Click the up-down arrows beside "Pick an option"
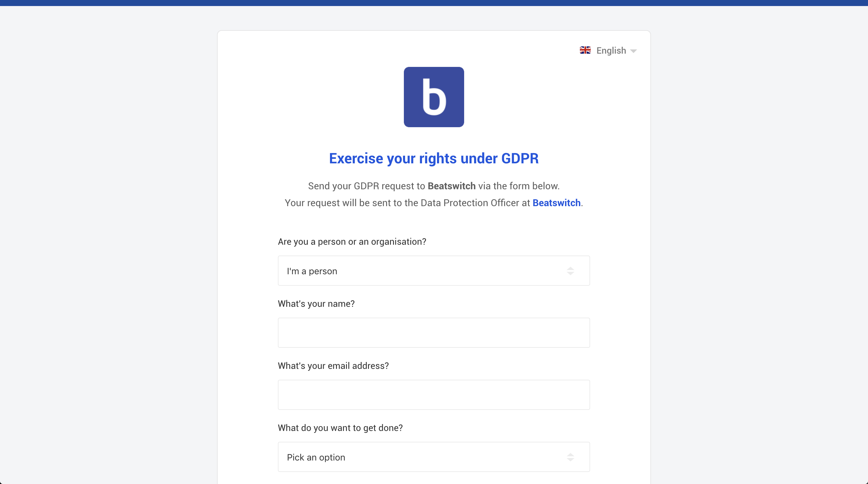 pyautogui.click(x=570, y=457)
